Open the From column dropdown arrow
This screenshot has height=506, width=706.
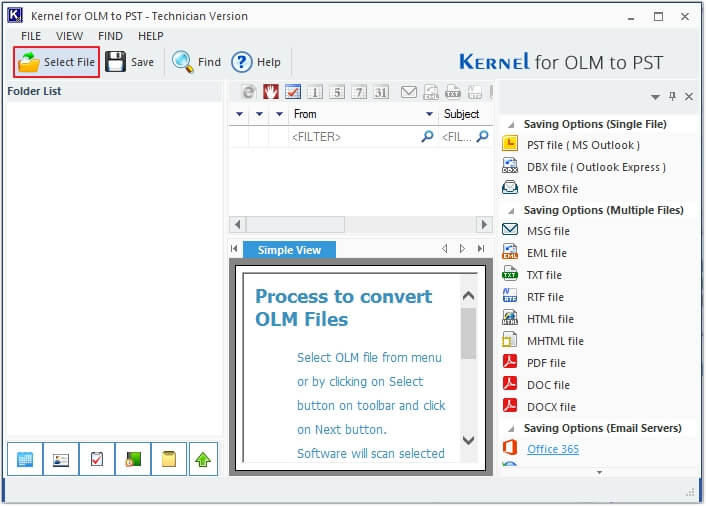(429, 114)
